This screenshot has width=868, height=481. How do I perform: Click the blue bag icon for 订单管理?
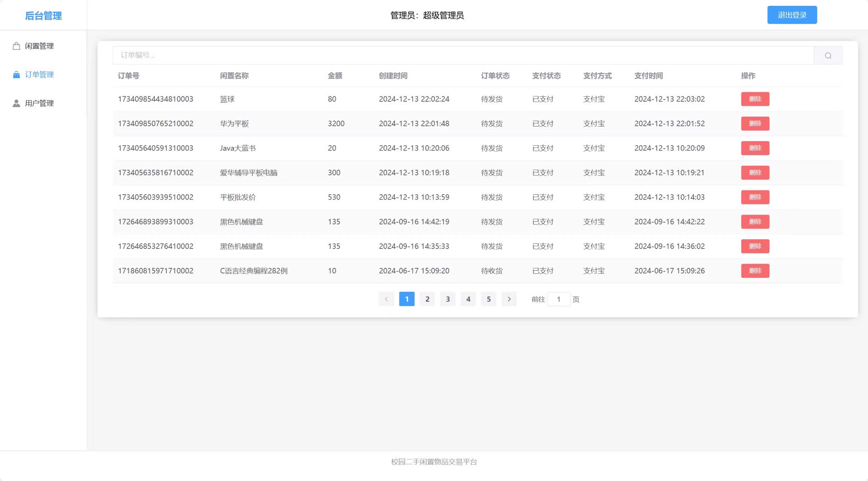[x=16, y=75]
